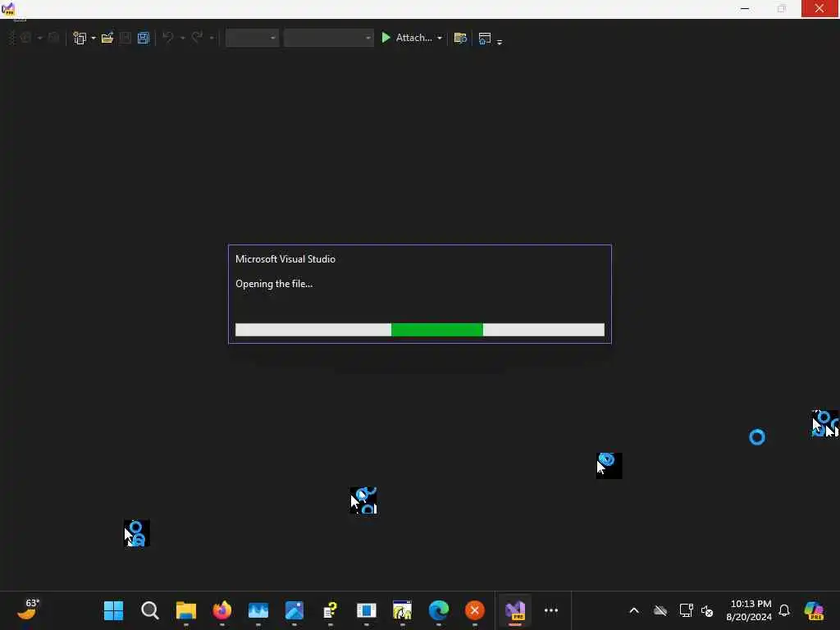Click the Find in Files folder icon

pyautogui.click(x=460, y=38)
